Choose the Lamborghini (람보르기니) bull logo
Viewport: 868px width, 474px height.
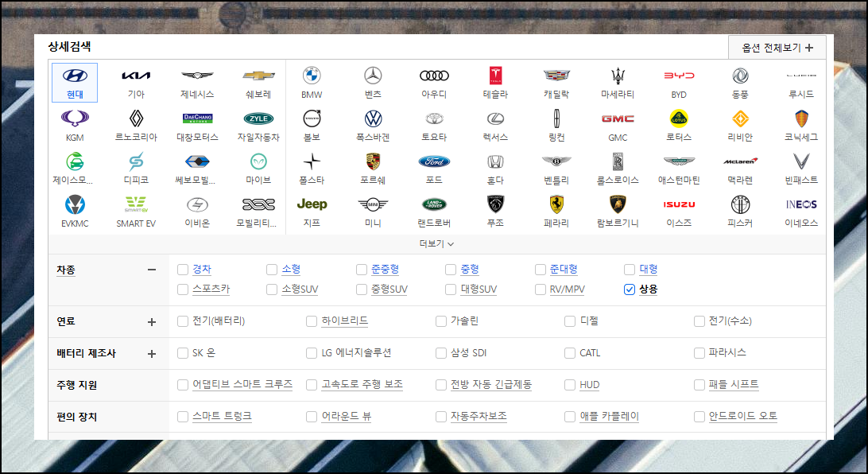(618, 204)
